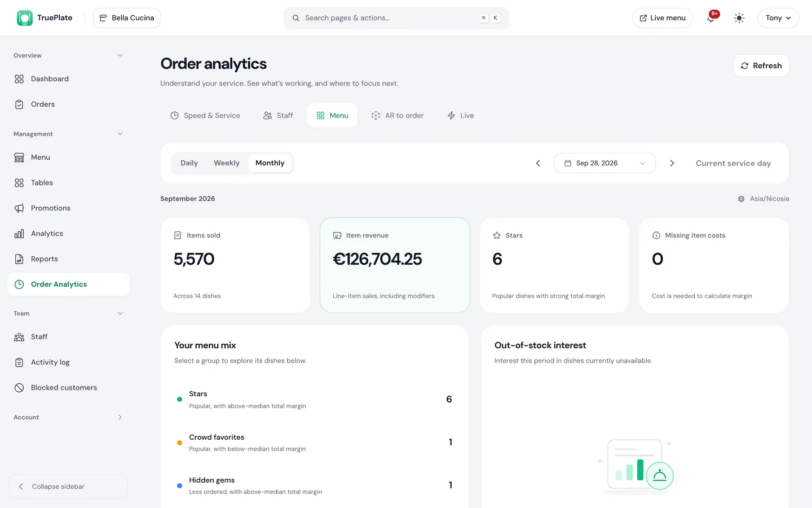
Task: Click the Refresh button
Action: tap(761, 65)
